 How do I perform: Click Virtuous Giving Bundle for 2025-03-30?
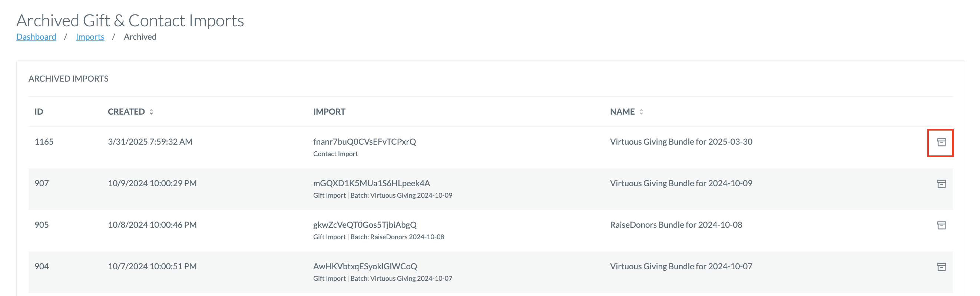coord(681,142)
